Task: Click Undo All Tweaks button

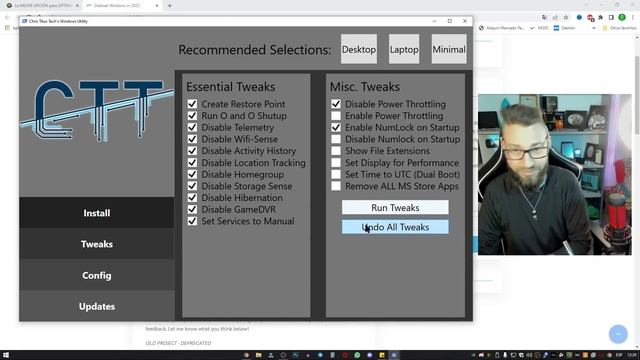Action: click(x=395, y=227)
